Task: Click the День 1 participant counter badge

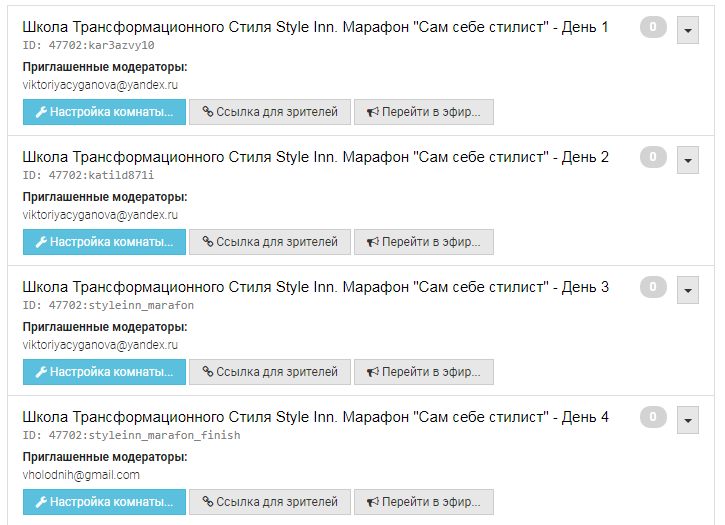Action: tap(652, 27)
